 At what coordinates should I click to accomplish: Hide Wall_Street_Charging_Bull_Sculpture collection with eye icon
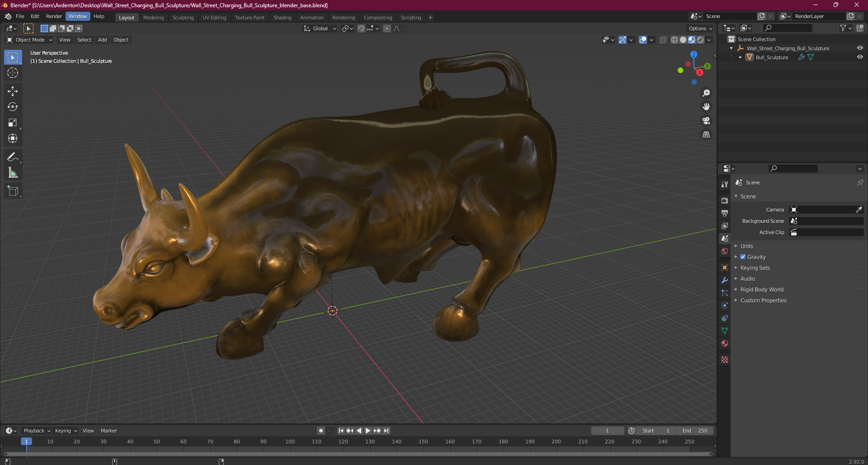pyautogui.click(x=860, y=48)
